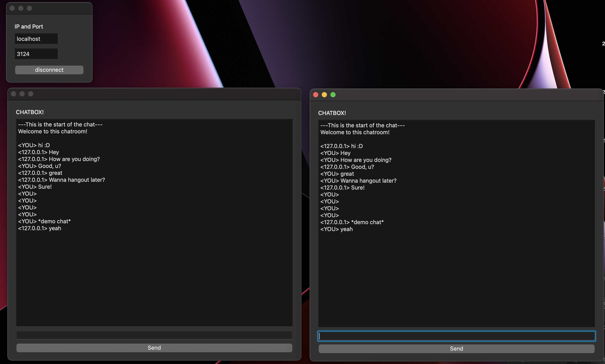Click the disconnect button
This screenshot has width=605, height=364.
pyautogui.click(x=49, y=70)
